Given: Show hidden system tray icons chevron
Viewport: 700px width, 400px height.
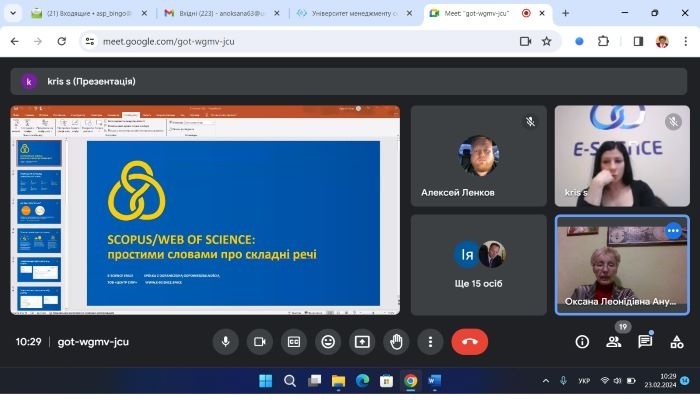Looking at the screenshot, I should click(545, 381).
